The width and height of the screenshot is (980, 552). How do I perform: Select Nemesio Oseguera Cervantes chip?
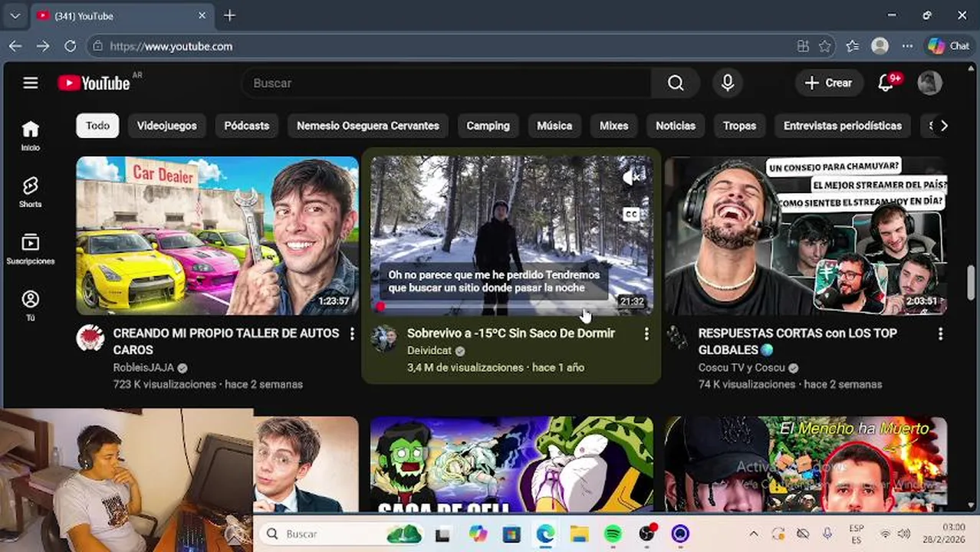368,126
